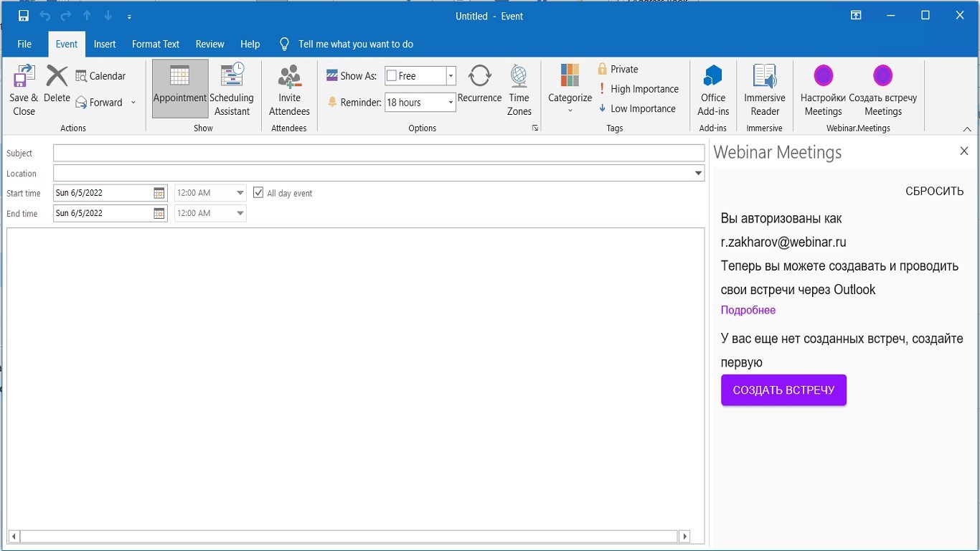Viewport: 980px width, 551px height.
Task: Open the End time hour dropdown
Action: tap(240, 213)
